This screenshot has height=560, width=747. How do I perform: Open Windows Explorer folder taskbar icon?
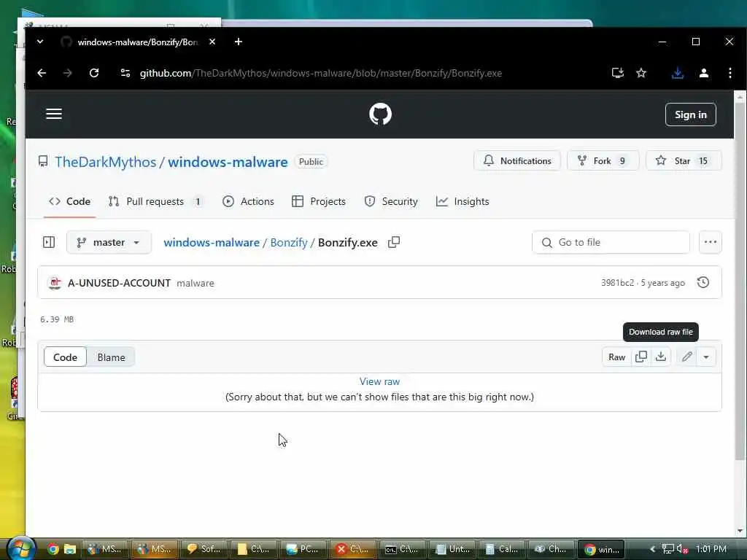(x=70, y=549)
